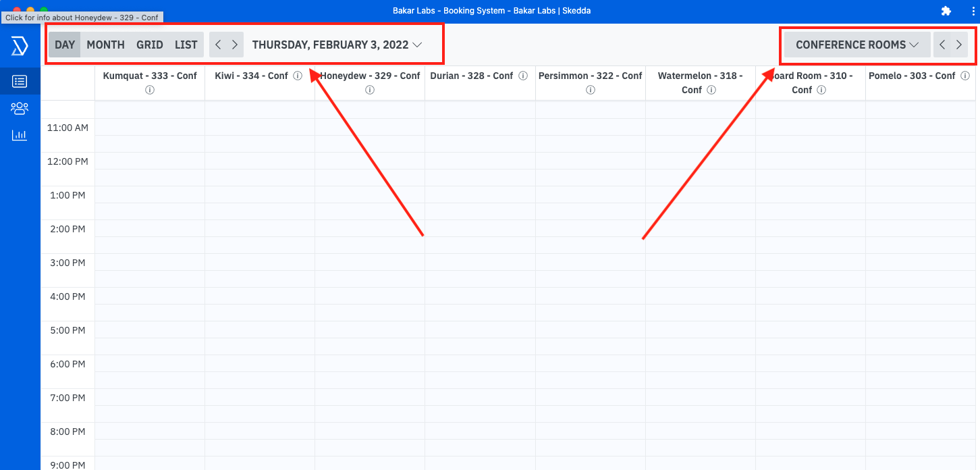Click the 6:00 PM time label
Viewport: 980px width, 470px height.
(x=68, y=364)
